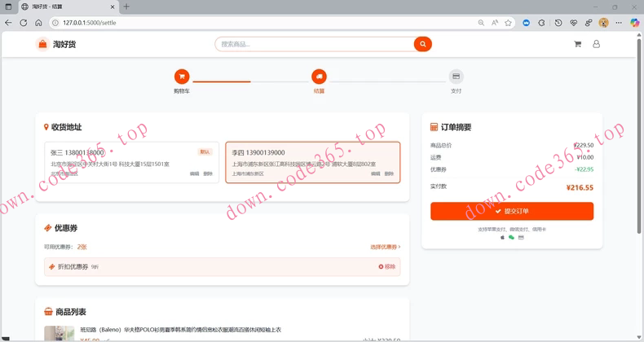Viewport: 644px width, 342px height.
Task: Focus the 搜索商品 search field
Action: pos(315,44)
